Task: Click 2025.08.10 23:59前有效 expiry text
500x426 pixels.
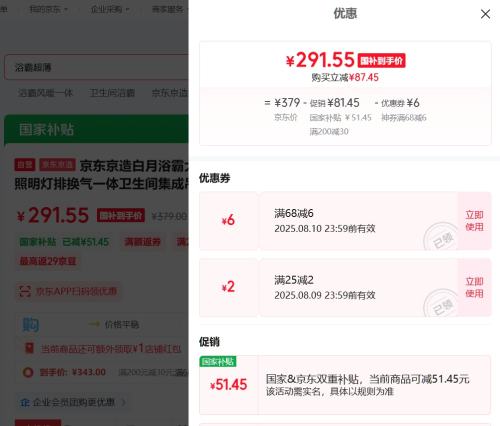Action: click(325, 229)
